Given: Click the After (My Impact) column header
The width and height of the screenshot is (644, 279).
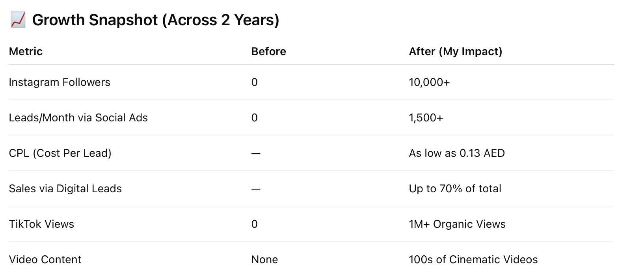Looking at the screenshot, I should click(455, 52).
